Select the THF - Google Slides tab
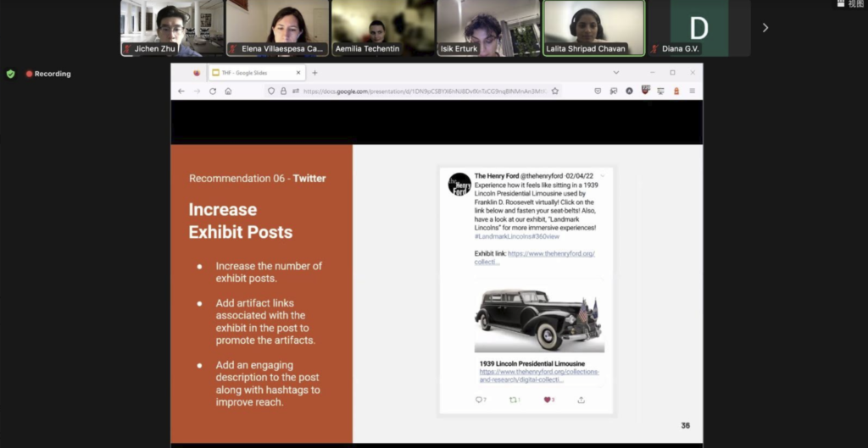This screenshot has width=868, height=448. pyautogui.click(x=257, y=73)
